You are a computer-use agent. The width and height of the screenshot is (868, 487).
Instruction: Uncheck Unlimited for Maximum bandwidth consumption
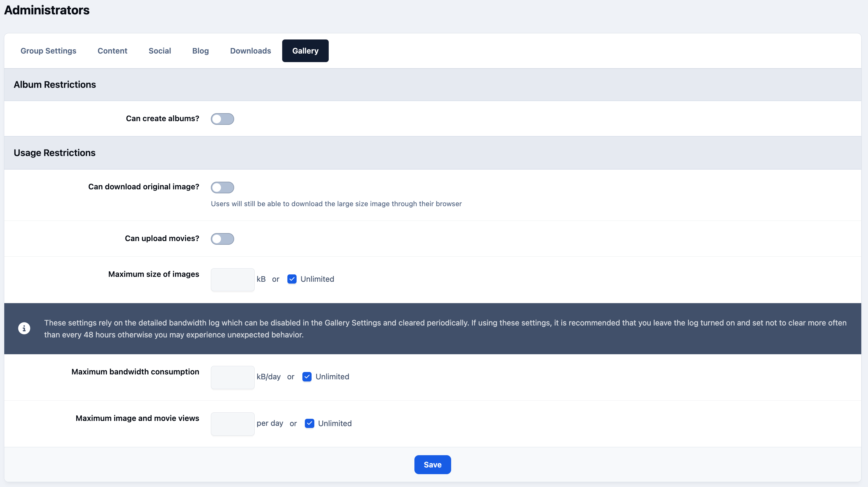click(x=307, y=377)
